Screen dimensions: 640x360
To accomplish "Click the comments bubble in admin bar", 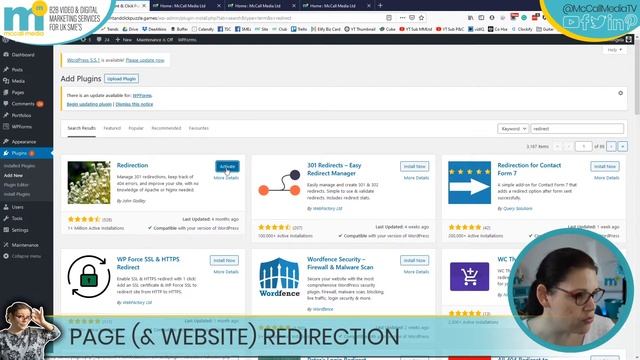I will (x=103, y=40).
